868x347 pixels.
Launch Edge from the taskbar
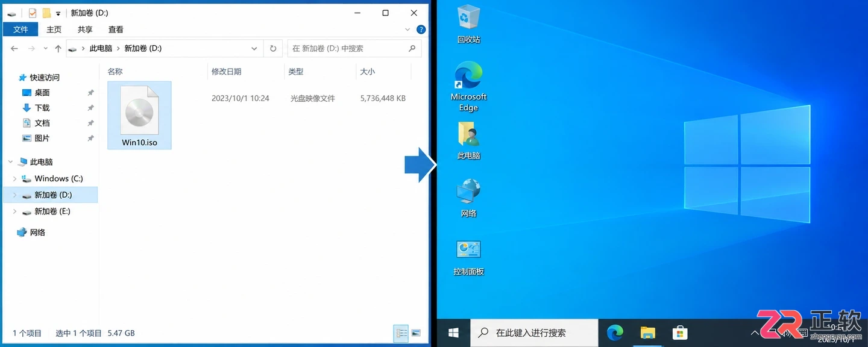pyautogui.click(x=615, y=333)
